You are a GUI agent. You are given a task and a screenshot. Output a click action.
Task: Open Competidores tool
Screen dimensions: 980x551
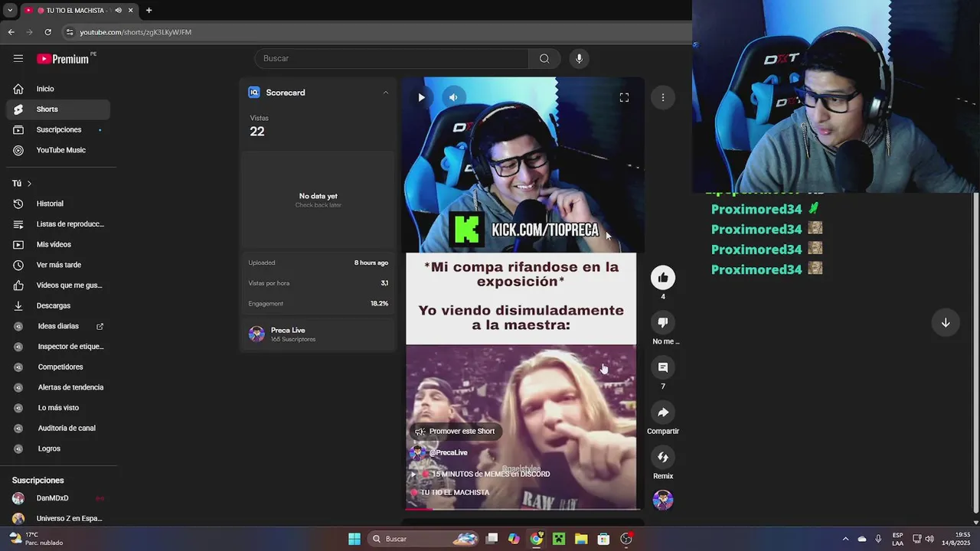point(58,367)
